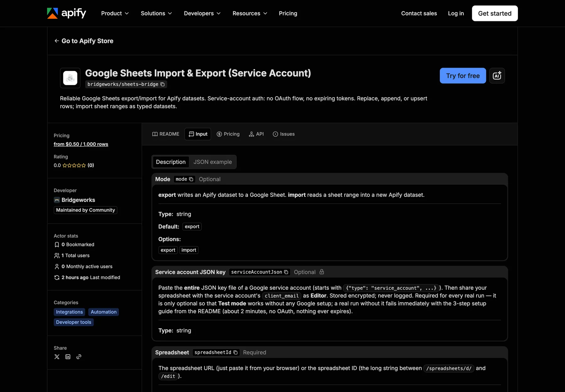Click the Apify logo
The image size is (565, 392).
67,13
